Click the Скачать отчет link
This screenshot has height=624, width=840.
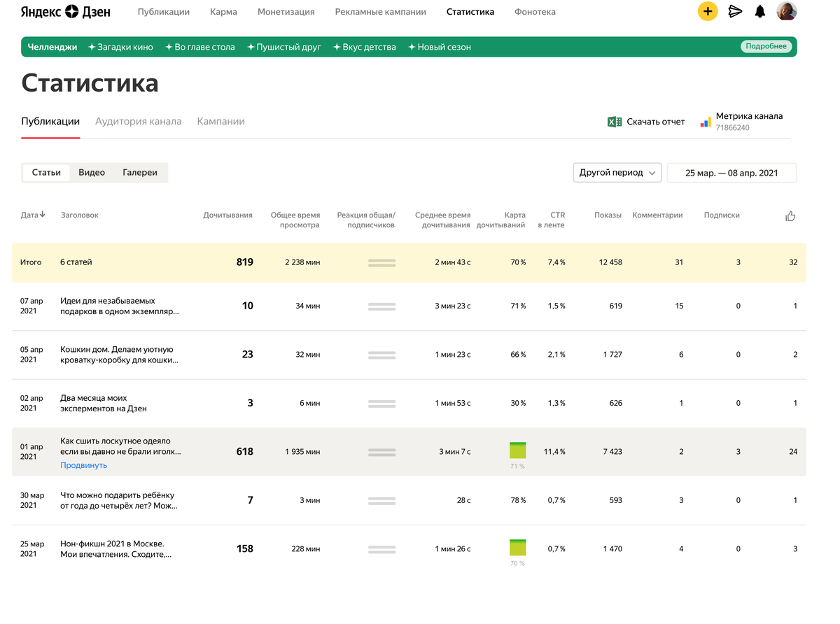[x=656, y=122]
